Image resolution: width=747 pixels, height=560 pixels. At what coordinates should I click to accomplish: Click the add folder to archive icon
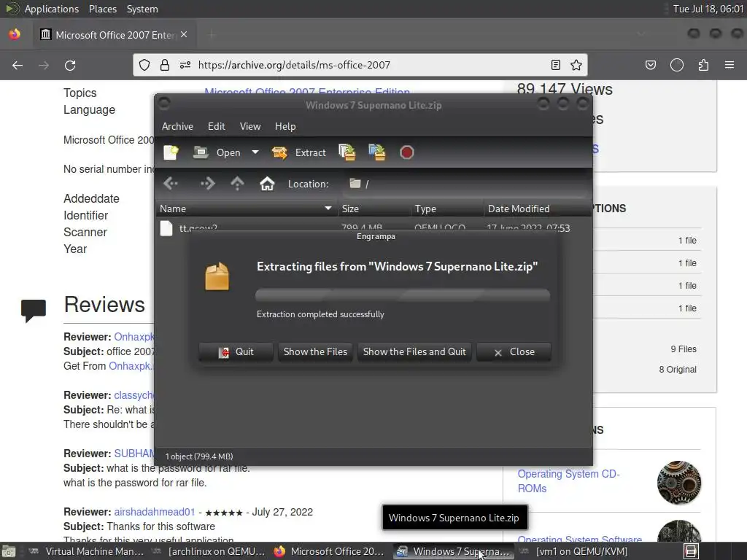tap(377, 152)
